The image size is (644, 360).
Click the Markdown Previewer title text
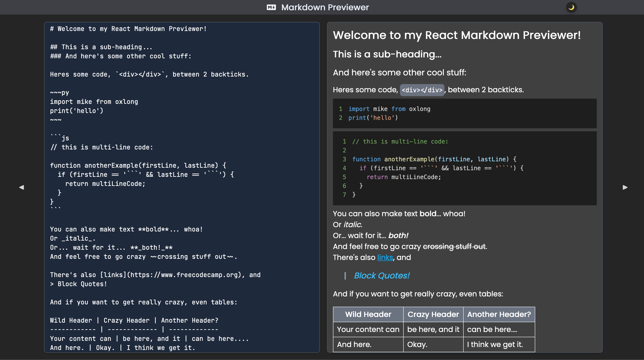point(325,7)
